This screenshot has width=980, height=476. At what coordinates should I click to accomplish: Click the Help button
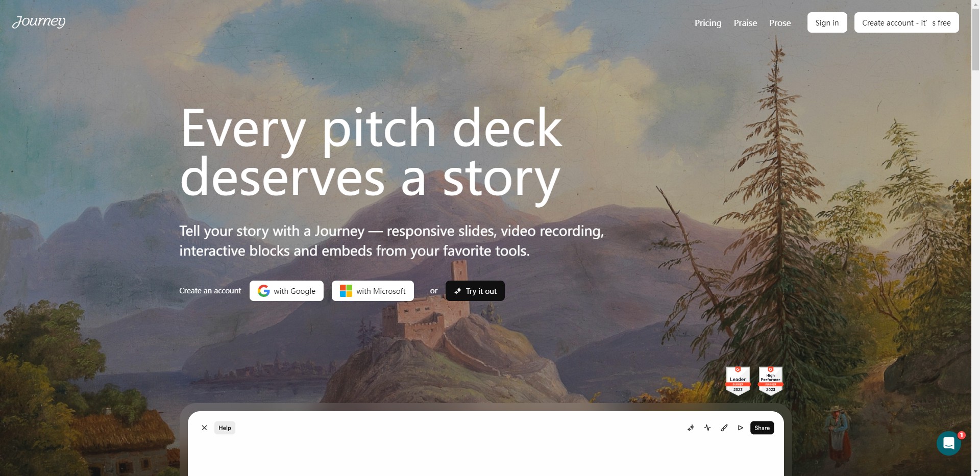click(x=225, y=428)
